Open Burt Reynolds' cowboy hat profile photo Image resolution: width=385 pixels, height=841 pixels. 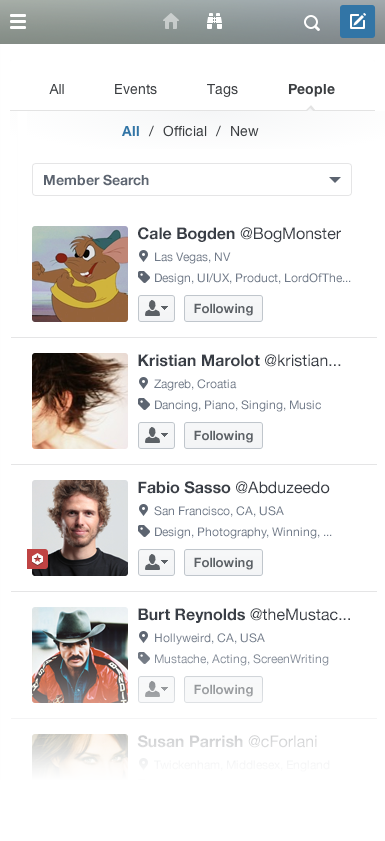[x=80, y=655]
